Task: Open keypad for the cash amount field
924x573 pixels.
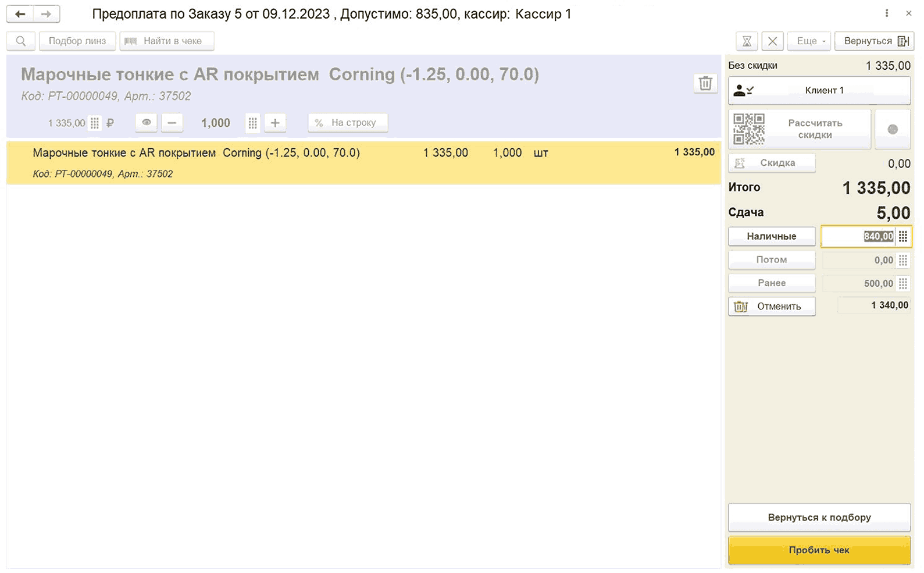Action: [x=903, y=236]
